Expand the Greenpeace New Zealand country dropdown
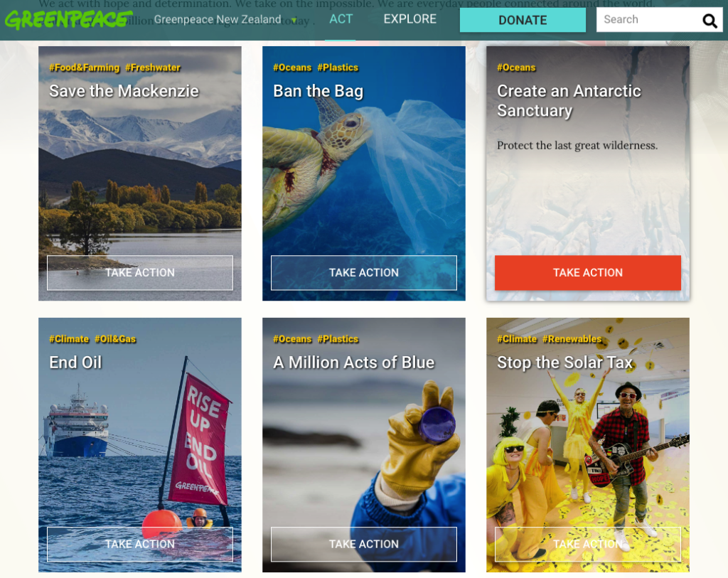Viewport: 728px width, 578px height. point(225,19)
